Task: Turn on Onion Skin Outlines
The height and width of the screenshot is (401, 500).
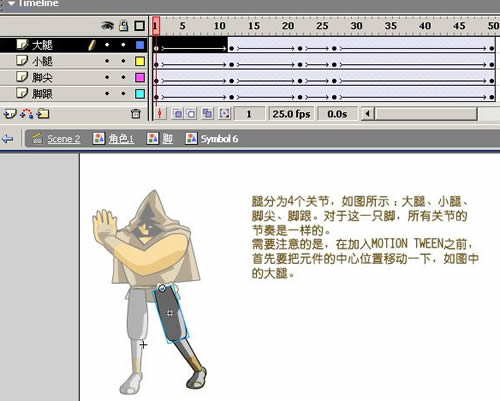Action: pos(191,114)
